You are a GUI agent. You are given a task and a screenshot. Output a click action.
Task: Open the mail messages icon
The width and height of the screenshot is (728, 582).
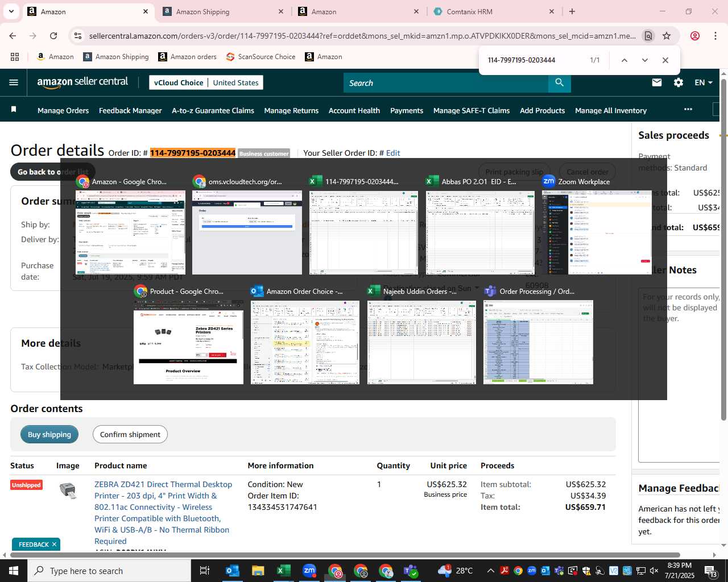[657, 82]
